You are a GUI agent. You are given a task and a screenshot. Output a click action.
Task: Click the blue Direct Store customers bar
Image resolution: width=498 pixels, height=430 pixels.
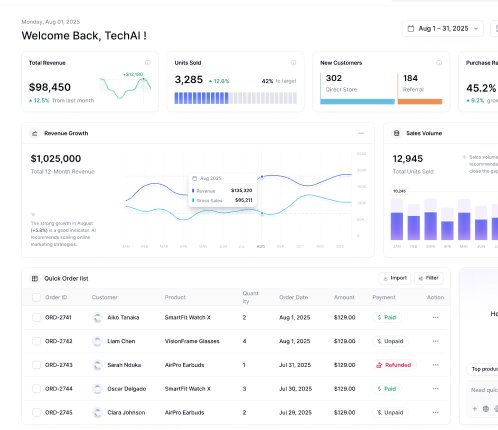[x=357, y=102]
